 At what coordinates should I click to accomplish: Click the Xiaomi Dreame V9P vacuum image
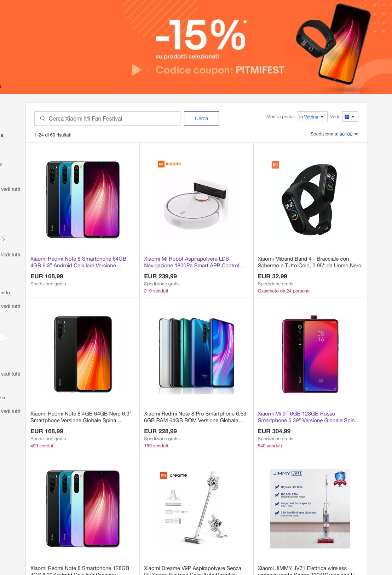[196, 509]
